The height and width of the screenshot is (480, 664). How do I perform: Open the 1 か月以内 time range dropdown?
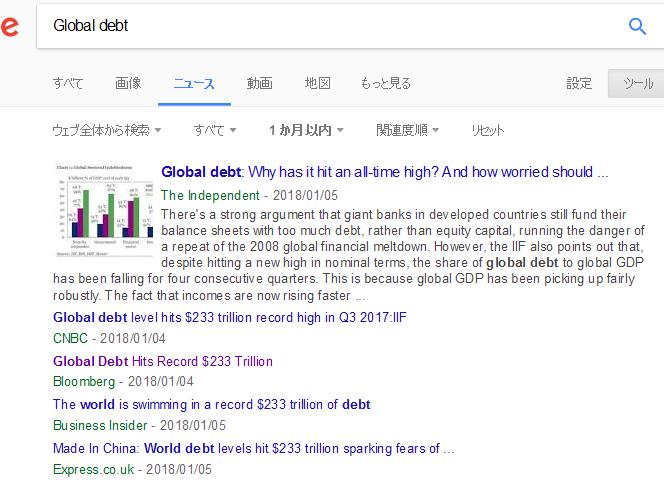[306, 130]
